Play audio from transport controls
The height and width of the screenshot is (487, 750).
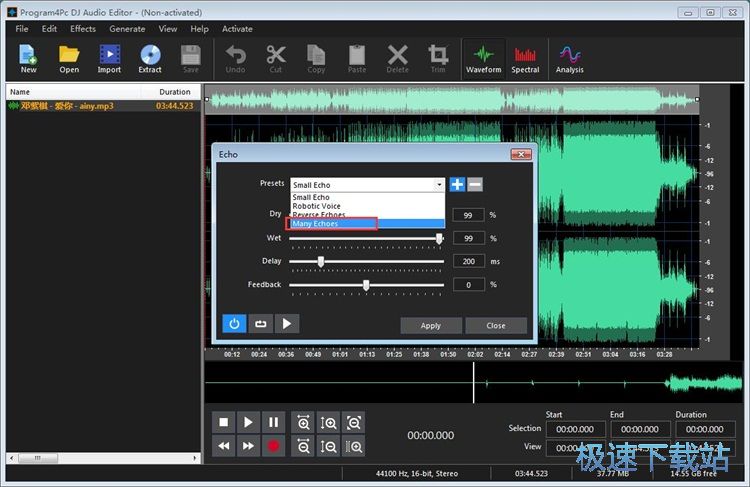(248, 422)
